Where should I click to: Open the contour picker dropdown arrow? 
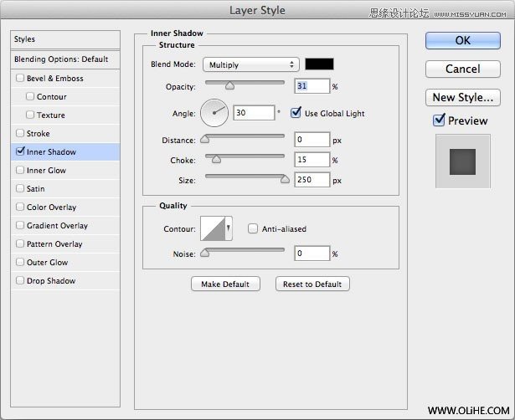(229, 228)
